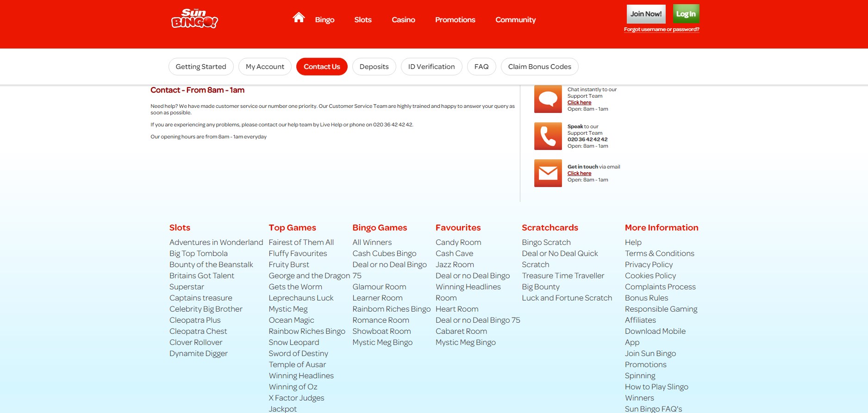The height and width of the screenshot is (413, 868).
Task: Switch to My Account tab
Action: tap(265, 67)
